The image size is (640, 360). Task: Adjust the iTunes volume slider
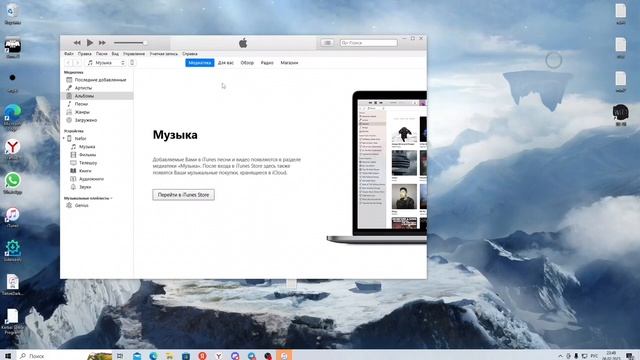point(130,42)
